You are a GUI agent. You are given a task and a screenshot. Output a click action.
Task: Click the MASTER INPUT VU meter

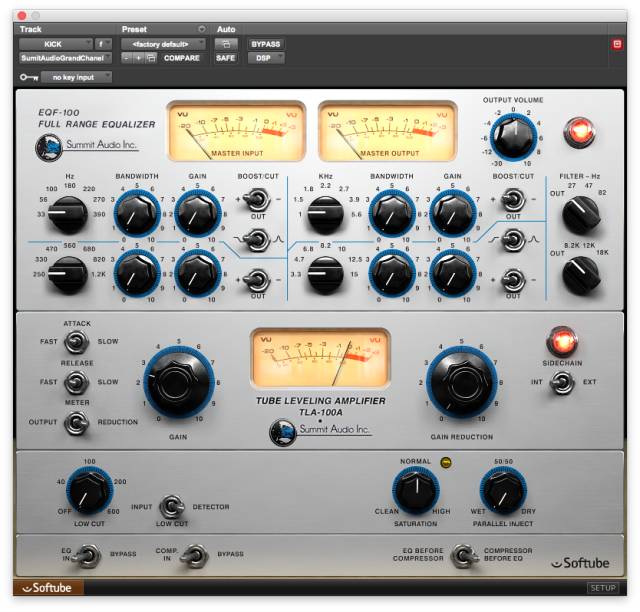tap(237, 131)
